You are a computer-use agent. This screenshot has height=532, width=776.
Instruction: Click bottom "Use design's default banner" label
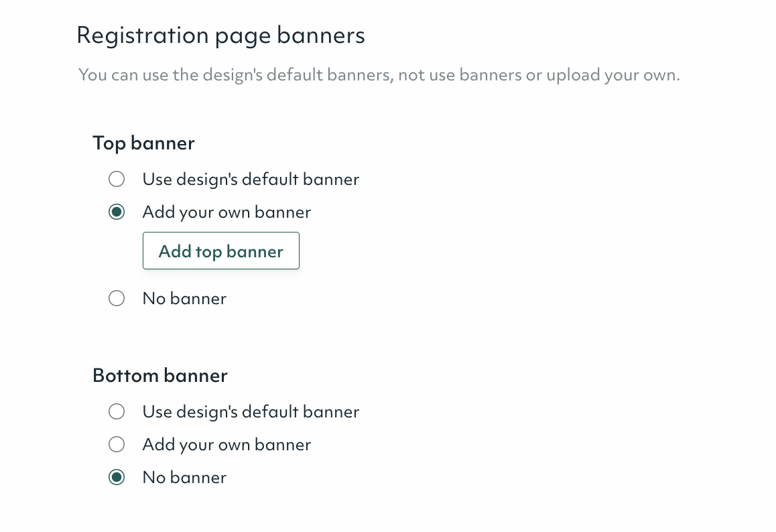(x=251, y=411)
